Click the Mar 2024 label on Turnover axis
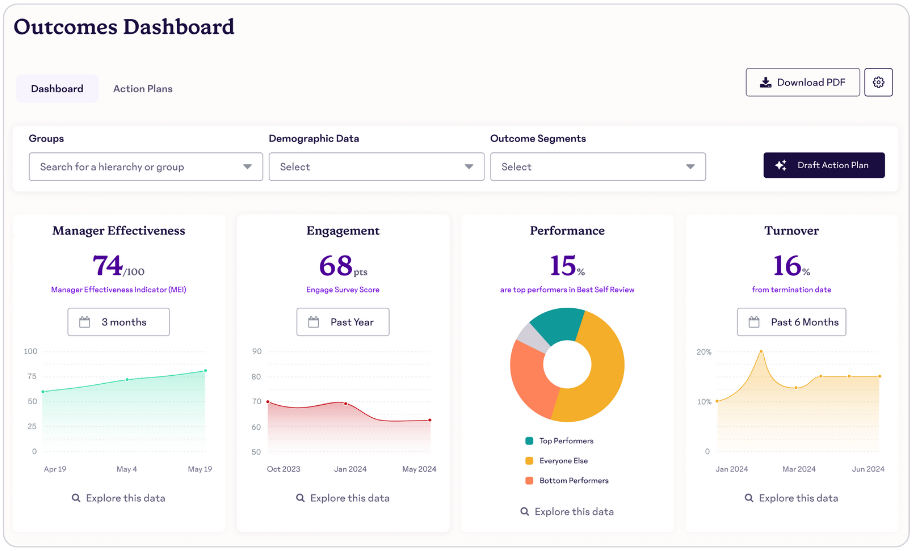The image size is (915, 551). click(799, 469)
